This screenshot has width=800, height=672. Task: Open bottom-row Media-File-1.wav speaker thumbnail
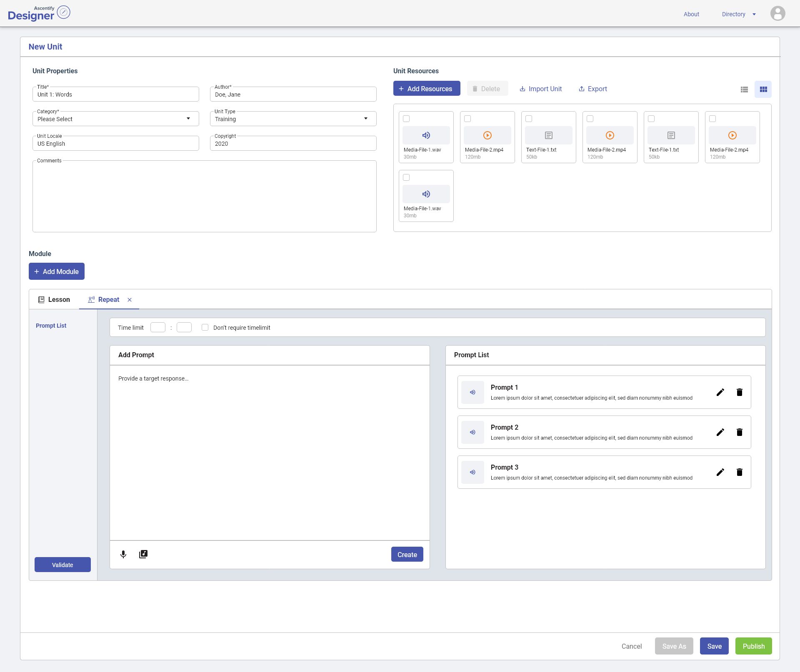[426, 194]
